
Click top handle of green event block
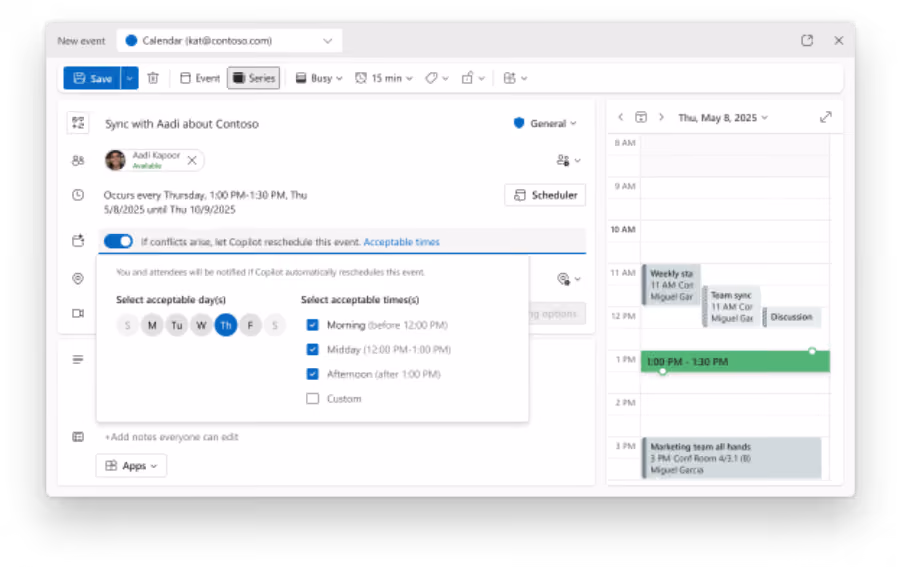point(812,351)
